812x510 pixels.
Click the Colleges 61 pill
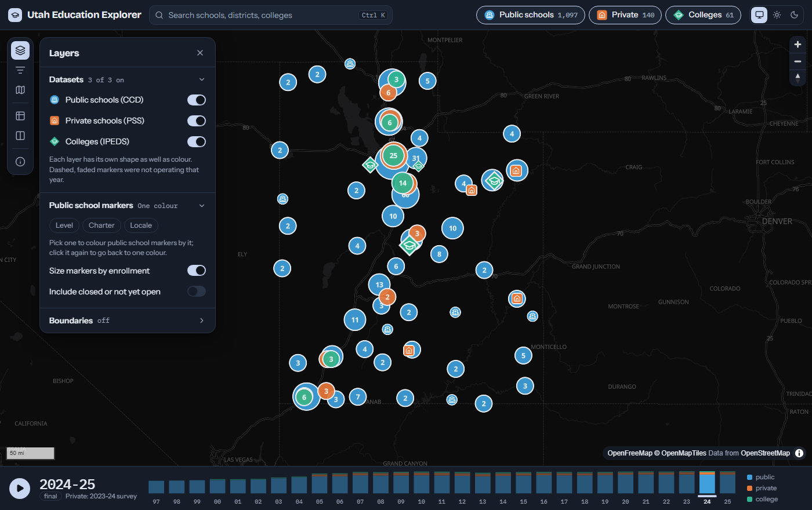click(x=703, y=15)
